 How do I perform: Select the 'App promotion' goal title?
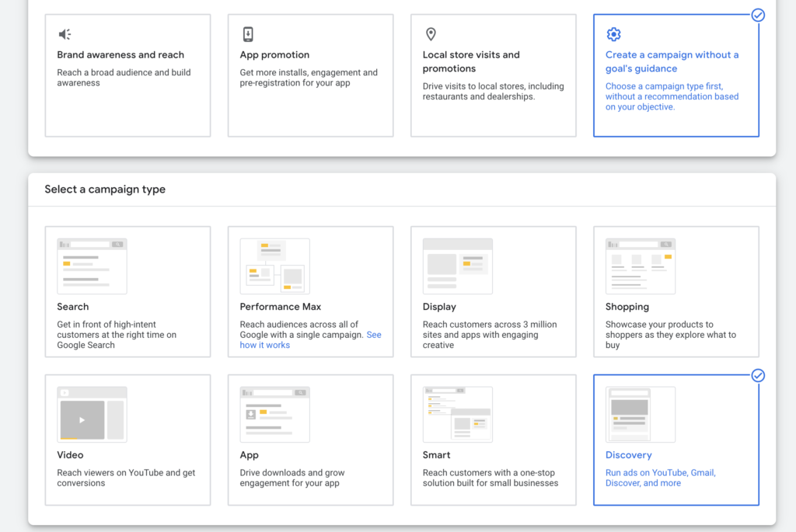274,55
